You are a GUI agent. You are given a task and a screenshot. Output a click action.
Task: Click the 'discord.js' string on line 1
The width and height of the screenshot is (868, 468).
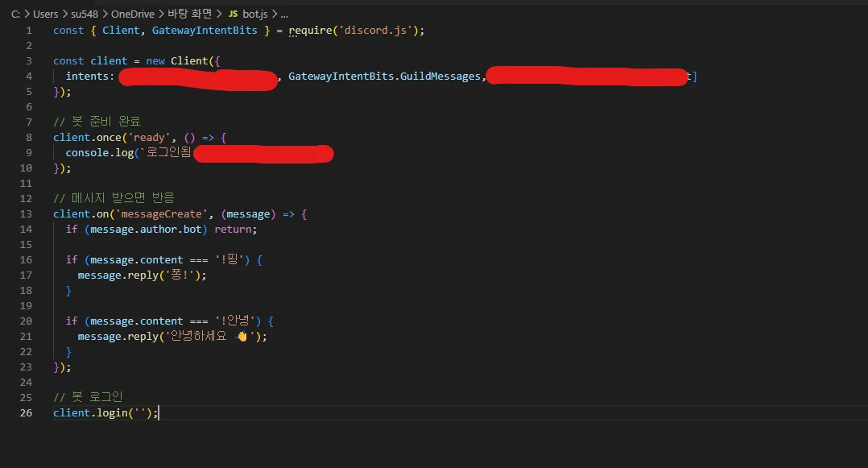coord(378,31)
